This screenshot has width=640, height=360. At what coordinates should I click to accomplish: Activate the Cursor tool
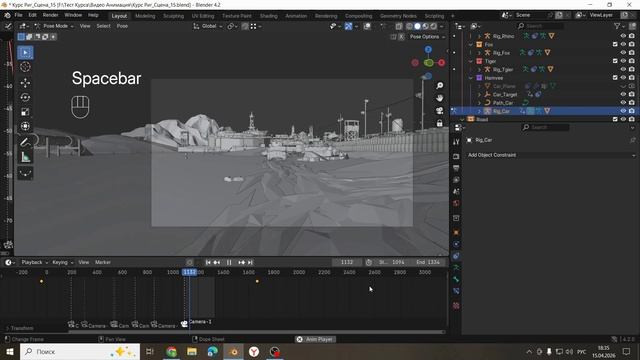[x=25, y=67]
